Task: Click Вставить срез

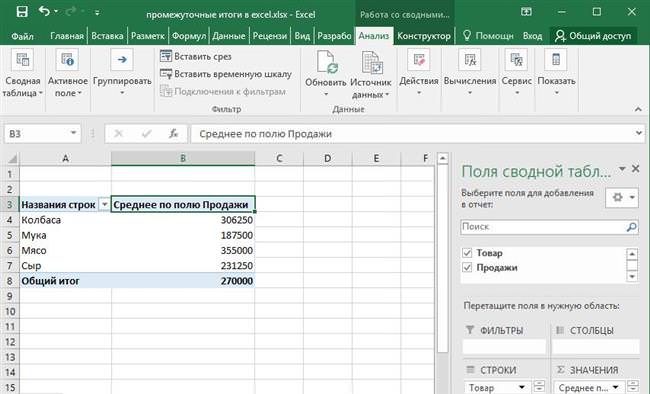Action: (x=196, y=56)
